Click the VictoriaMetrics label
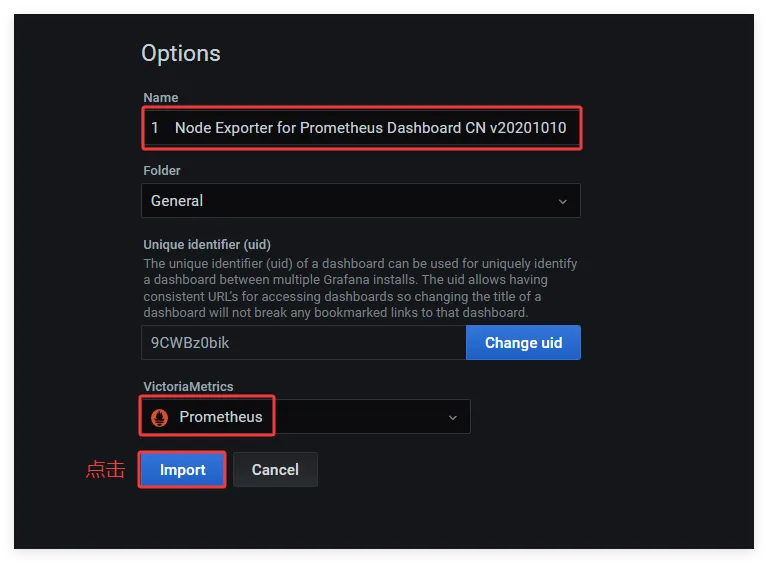Image resolution: width=768 pixels, height=563 pixels. [188, 386]
